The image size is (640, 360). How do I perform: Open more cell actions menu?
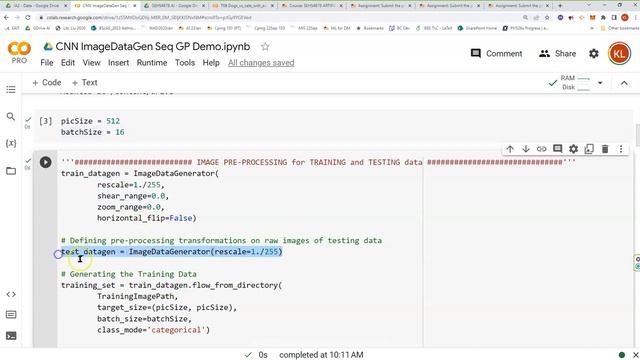[x=621, y=149]
